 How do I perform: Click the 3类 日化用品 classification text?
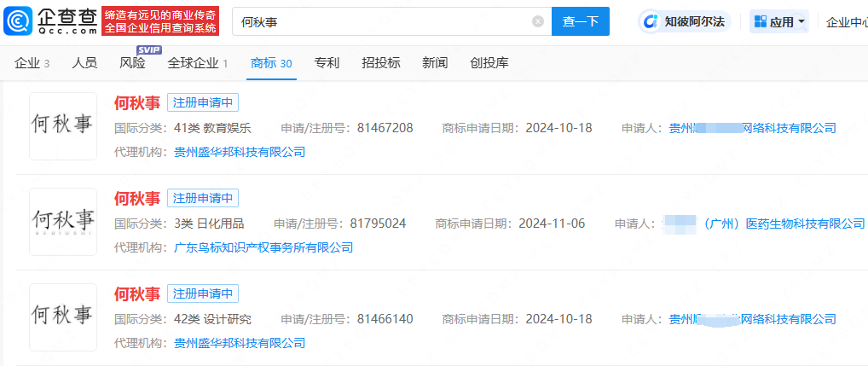[x=209, y=224]
